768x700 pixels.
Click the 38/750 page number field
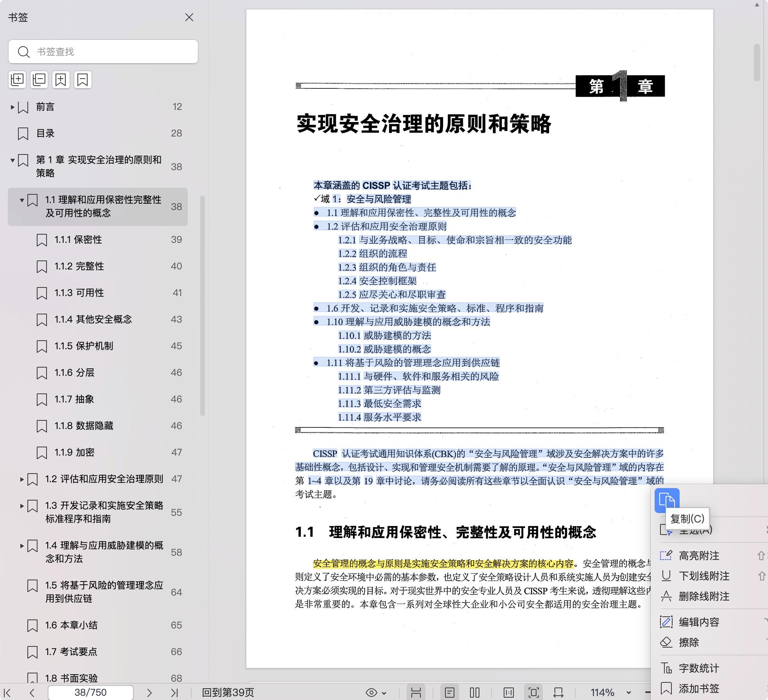(x=90, y=693)
